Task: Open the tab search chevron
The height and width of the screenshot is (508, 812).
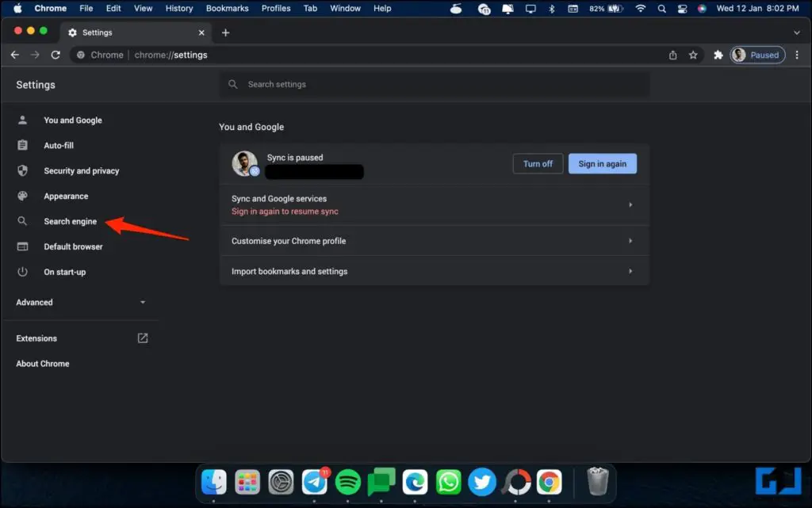Action: point(796,32)
